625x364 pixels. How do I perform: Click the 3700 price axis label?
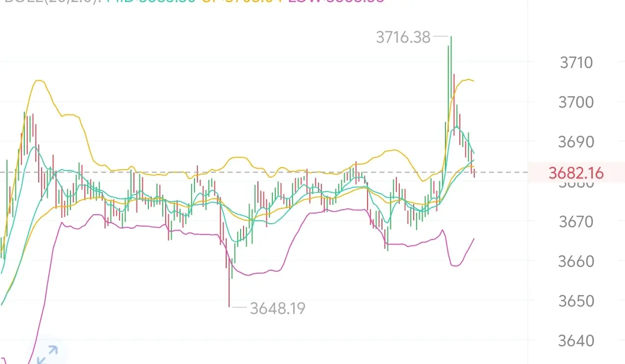[576, 103]
